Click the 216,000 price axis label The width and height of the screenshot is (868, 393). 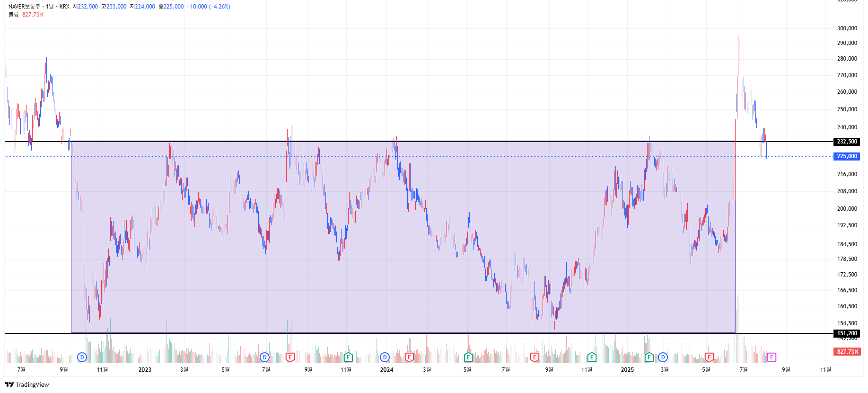[x=847, y=174]
